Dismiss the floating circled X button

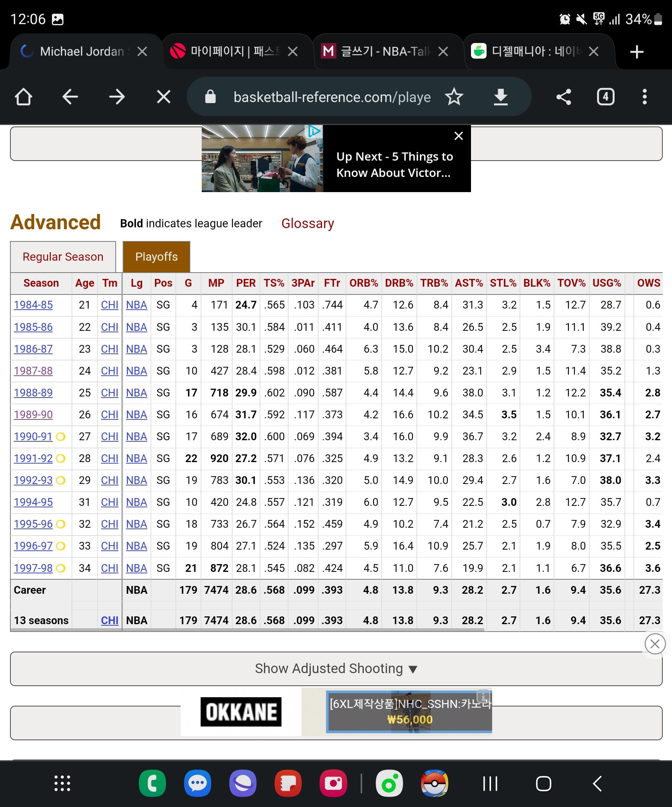pyautogui.click(x=655, y=644)
